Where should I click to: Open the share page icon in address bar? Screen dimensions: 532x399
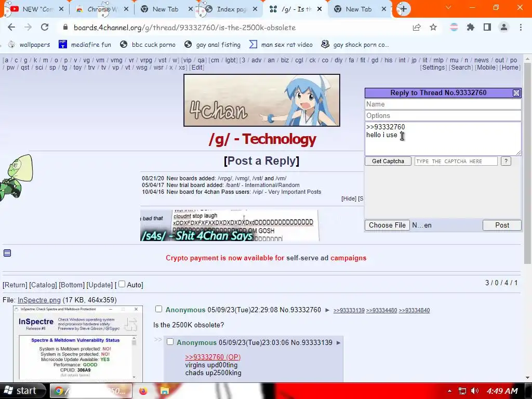pyautogui.click(x=417, y=28)
